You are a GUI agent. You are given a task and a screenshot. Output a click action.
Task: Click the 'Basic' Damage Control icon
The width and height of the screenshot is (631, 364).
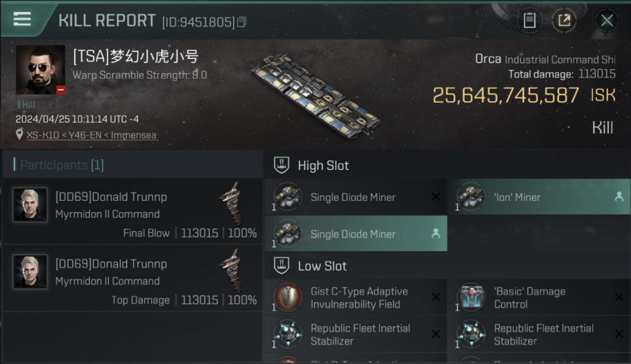(471, 297)
